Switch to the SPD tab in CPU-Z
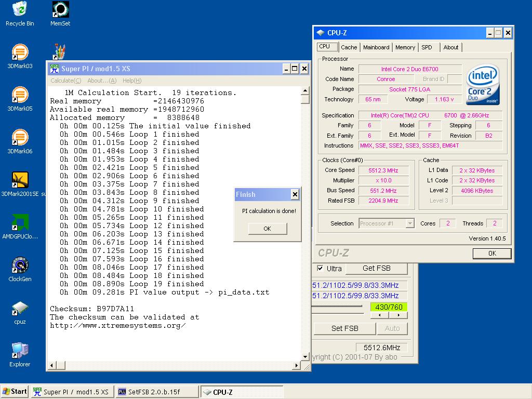This screenshot has height=399, width=532. click(427, 47)
